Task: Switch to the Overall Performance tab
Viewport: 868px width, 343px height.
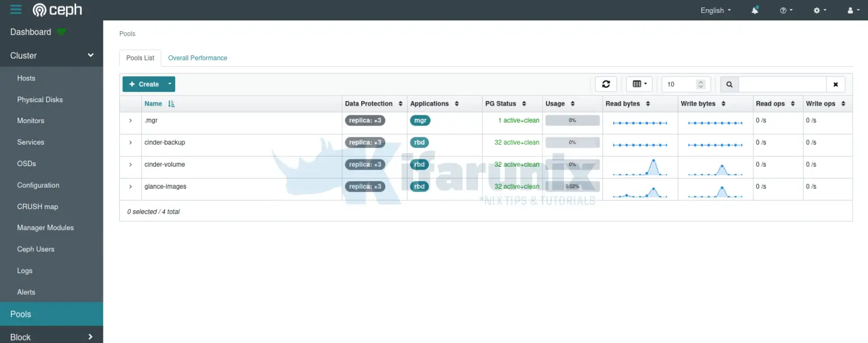Action: [x=197, y=58]
